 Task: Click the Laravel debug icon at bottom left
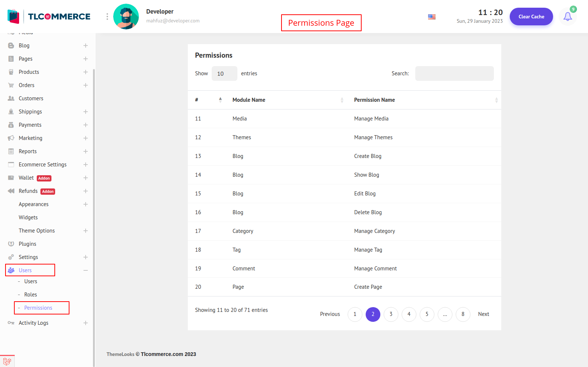pyautogui.click(x=7, y=361)
